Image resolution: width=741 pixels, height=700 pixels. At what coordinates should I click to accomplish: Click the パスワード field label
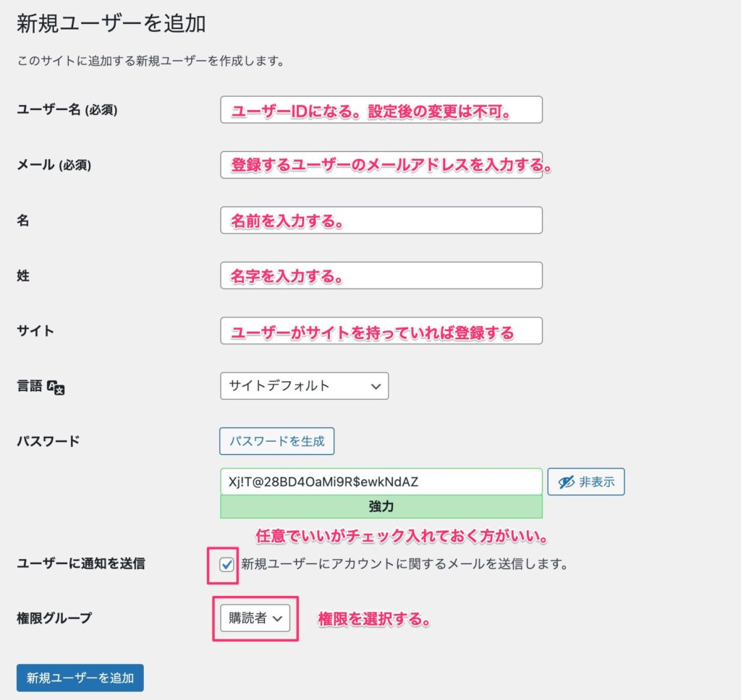point(48,441)
